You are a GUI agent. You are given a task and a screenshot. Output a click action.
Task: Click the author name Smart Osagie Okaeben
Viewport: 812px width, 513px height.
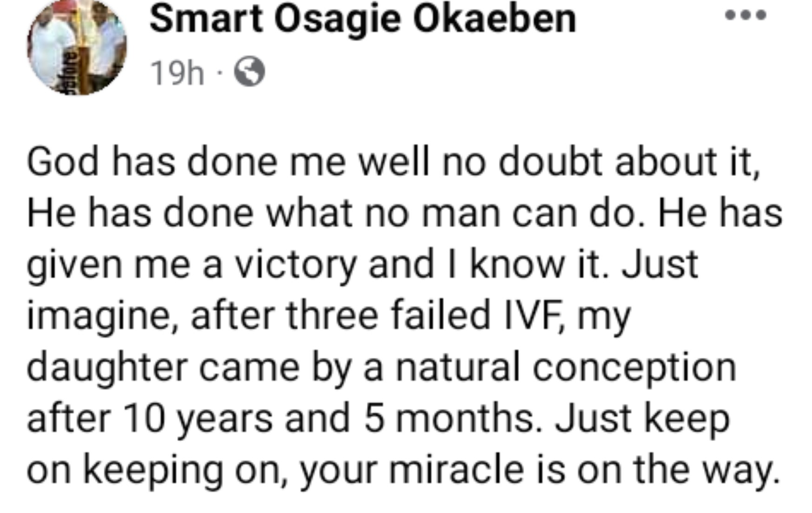click(363, 19)
